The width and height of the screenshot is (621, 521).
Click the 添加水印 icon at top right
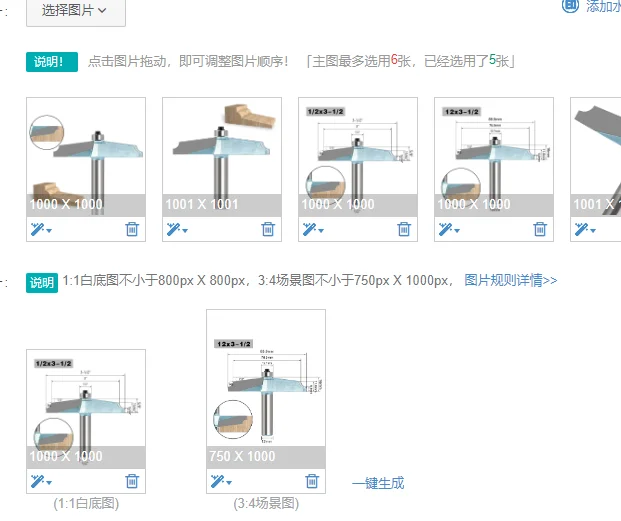[x=570, y=6]
